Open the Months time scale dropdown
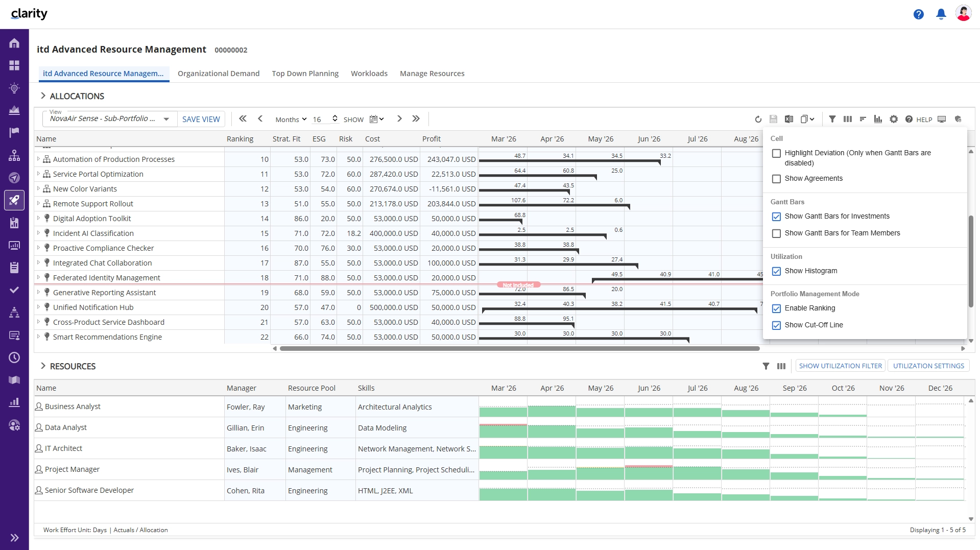 click(x=291, y=119)
